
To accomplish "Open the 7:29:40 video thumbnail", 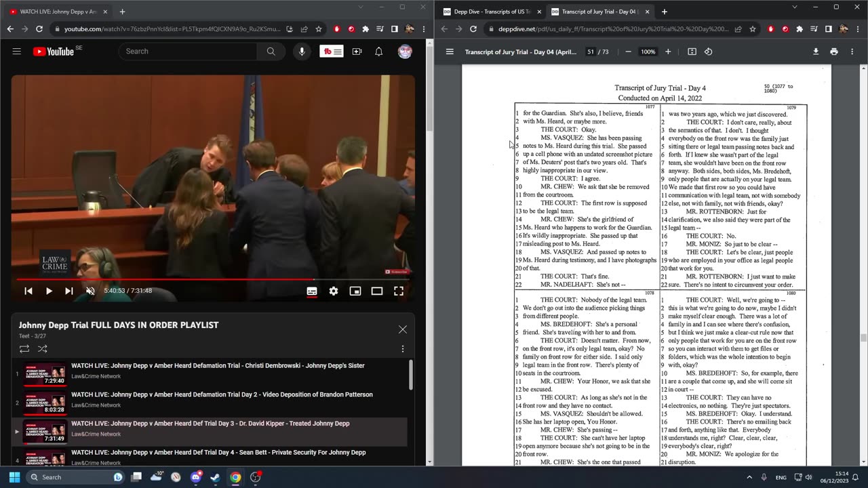I will tap(45, 373).
